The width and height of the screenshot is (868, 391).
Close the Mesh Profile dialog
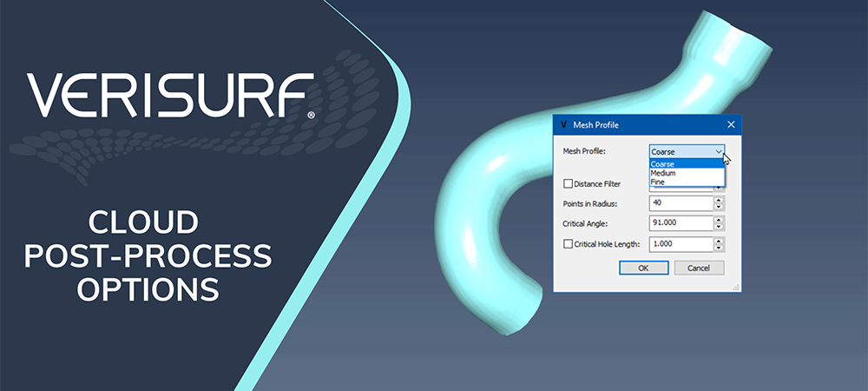point(731,125)
